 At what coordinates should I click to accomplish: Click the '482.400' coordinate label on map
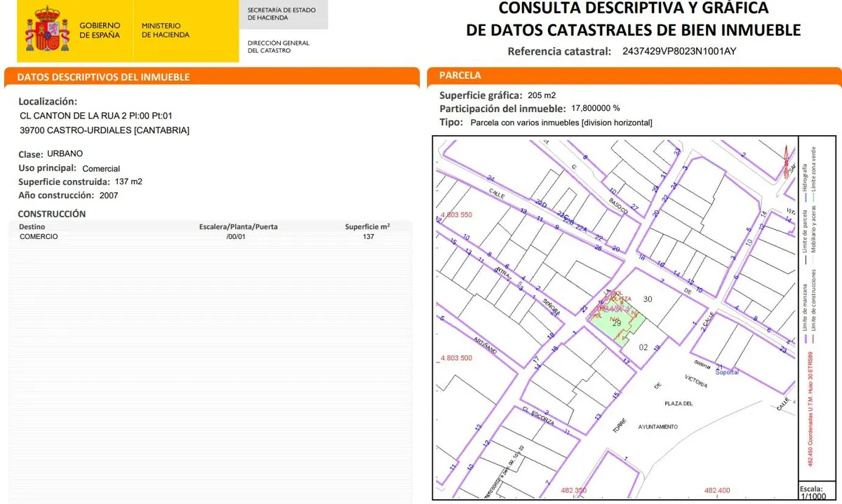[717, 491]
